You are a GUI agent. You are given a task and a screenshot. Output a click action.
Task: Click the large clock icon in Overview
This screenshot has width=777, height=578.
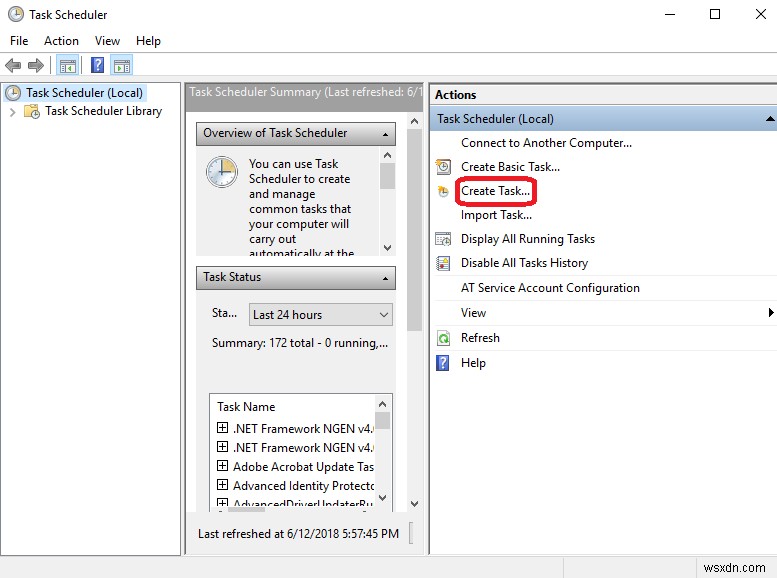[x=222, y=172]
